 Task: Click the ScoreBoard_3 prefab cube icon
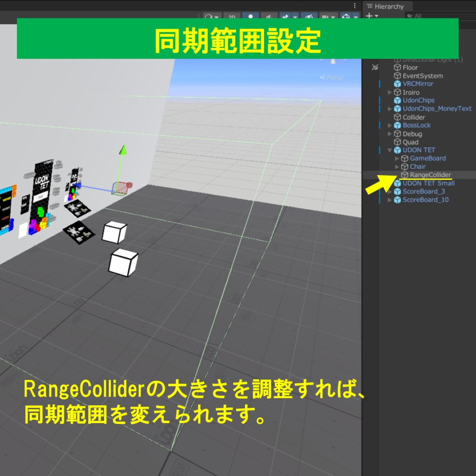pyautogui.click(x=397, y=191)
